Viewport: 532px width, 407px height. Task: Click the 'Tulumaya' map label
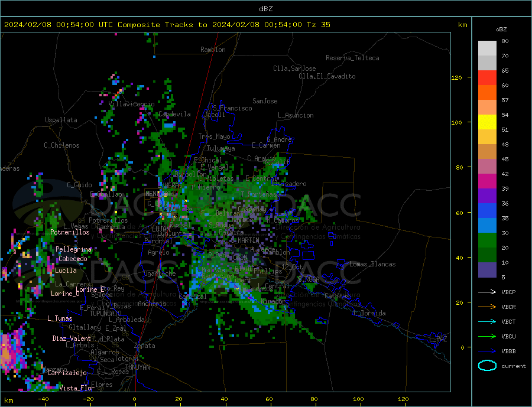point(220,148)
